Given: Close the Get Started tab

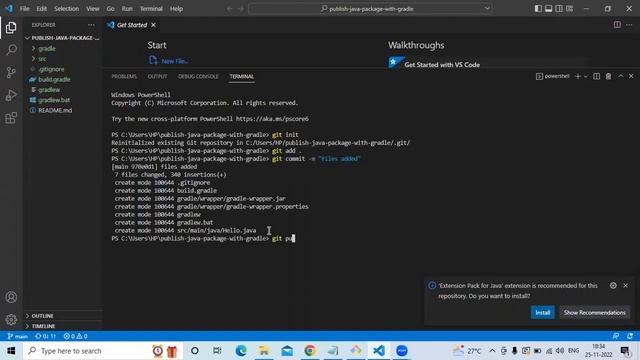Looking at the screenshot, I should click(x=153, y=25).
